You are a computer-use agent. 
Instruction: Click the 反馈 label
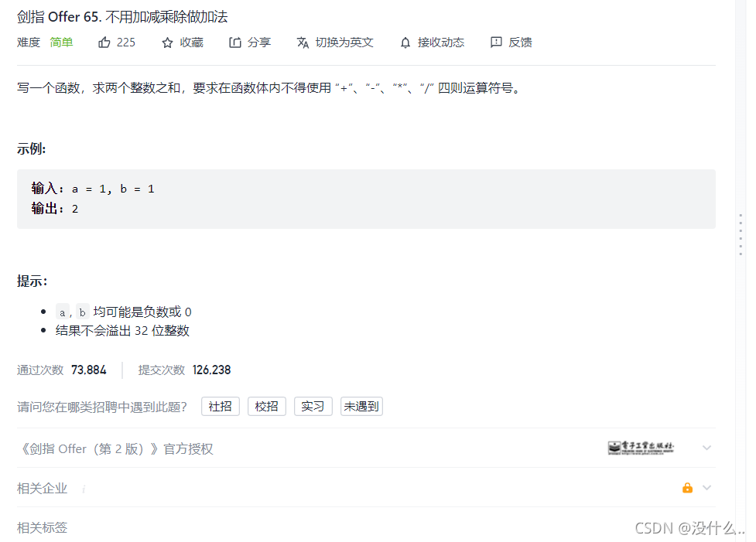pos(520,43)
